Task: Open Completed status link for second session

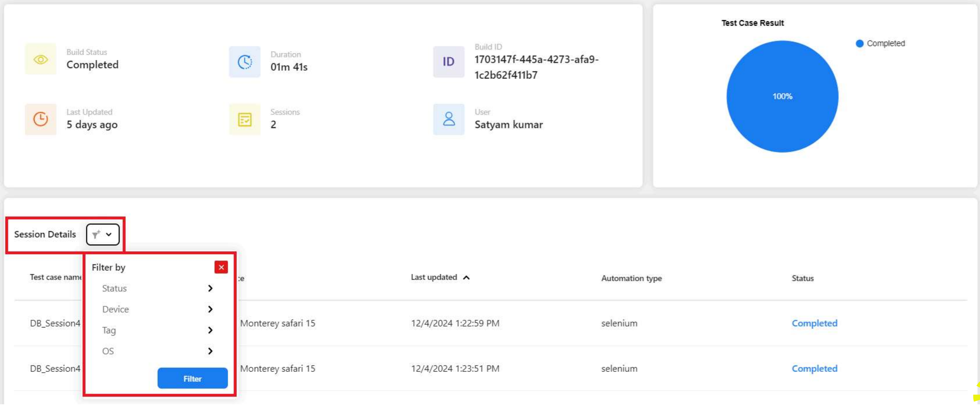Action: (x=814, y=368)
